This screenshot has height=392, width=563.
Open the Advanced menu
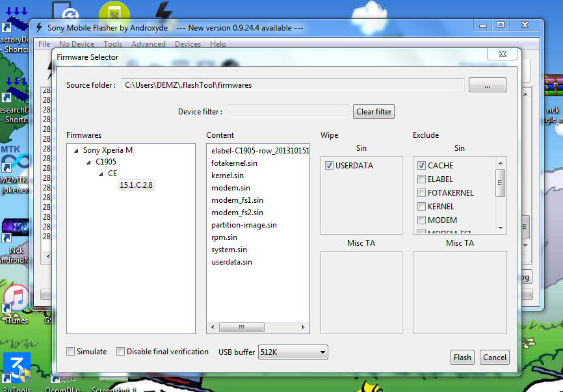pyautogui.click(x=148, y=44)
